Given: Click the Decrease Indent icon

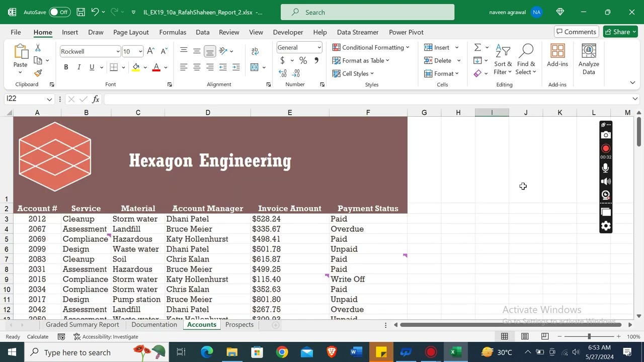Looking at the screenshot, I should [223, 67].
